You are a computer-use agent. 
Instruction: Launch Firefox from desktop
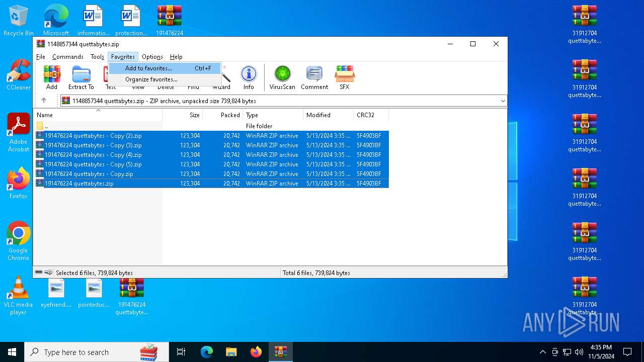point(19,183)
